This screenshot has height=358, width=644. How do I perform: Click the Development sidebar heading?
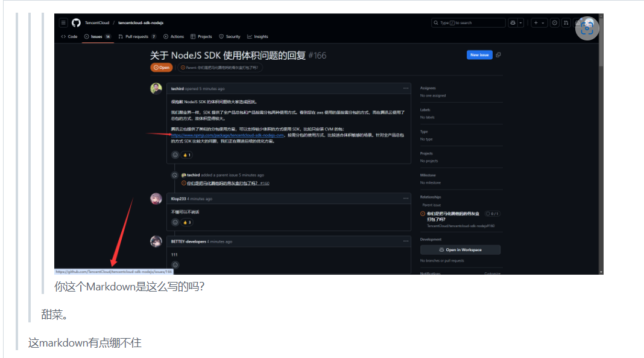pos(431,239)
